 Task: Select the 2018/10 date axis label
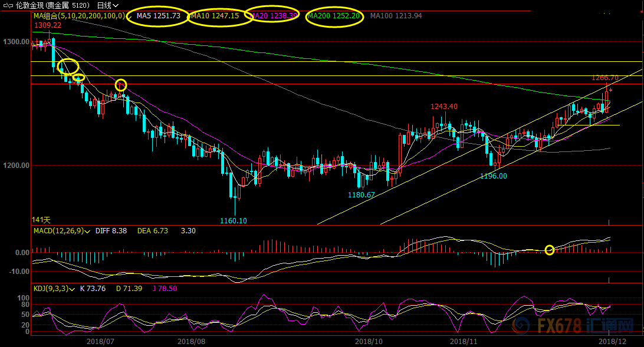(369, 341)
